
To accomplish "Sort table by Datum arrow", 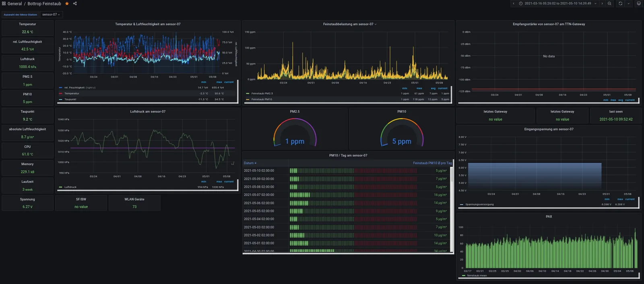I will pos(256,163).
